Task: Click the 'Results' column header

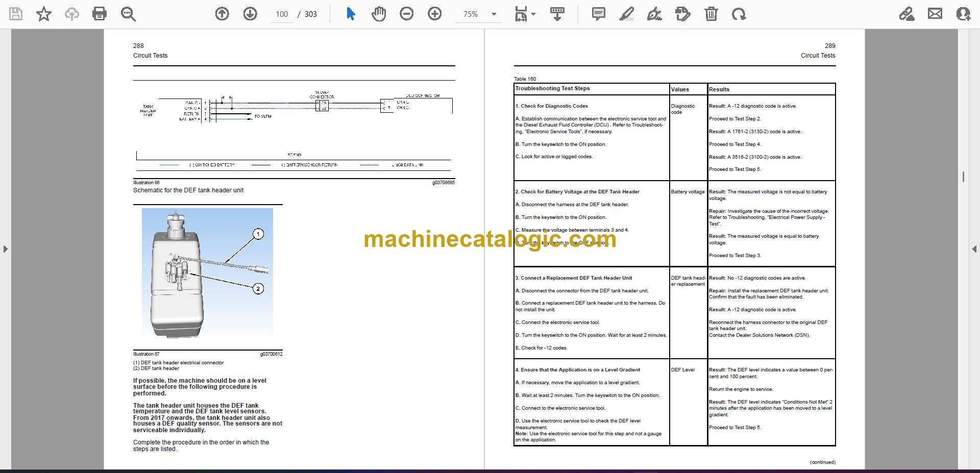Action: click(x=719, y=89)
